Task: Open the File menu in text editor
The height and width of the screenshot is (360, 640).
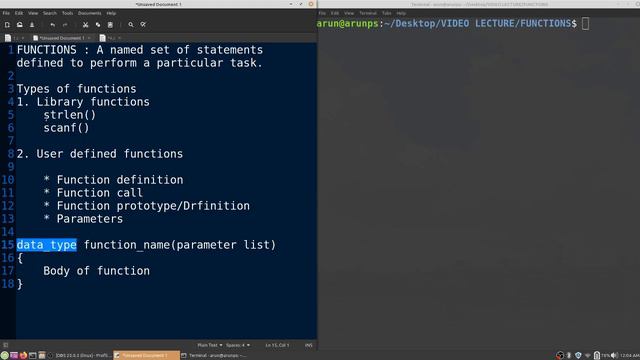Action: [6, 13]
